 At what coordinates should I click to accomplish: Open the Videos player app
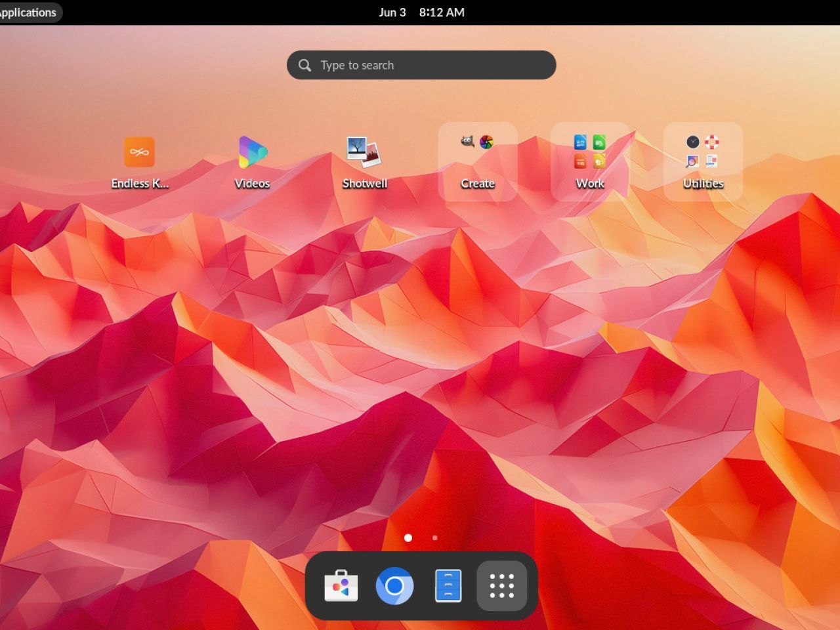click(x=253, y=152)
